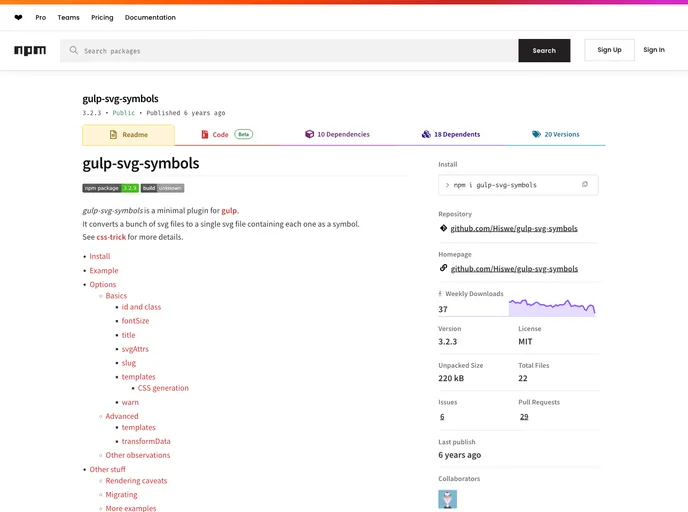Click the homepage chain link icon
688x512 pixels.
[x=443, y=268]
